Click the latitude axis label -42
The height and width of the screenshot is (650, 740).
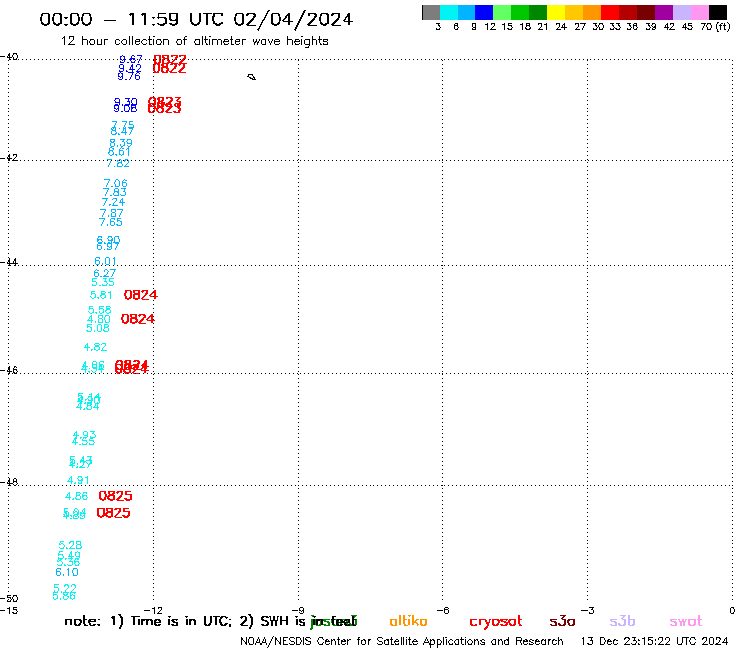point(8,158)
